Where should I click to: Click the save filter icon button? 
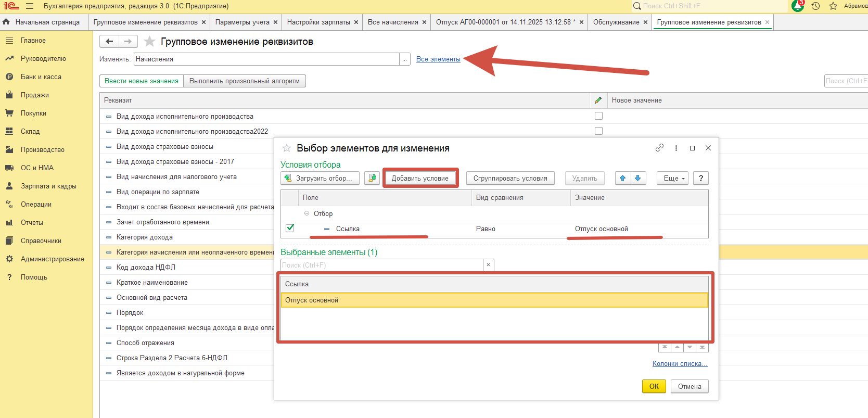coord(372,178)
